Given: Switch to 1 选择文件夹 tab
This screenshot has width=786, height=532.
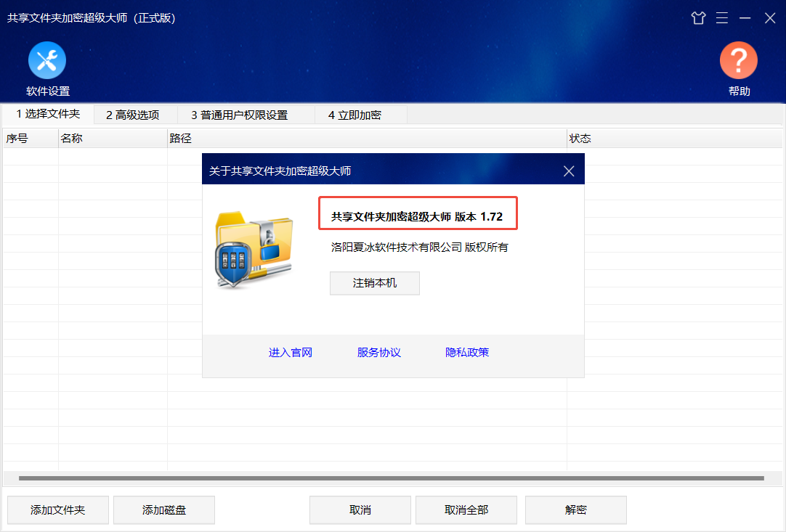Looking at the screenshot, I should coord(48,114).
